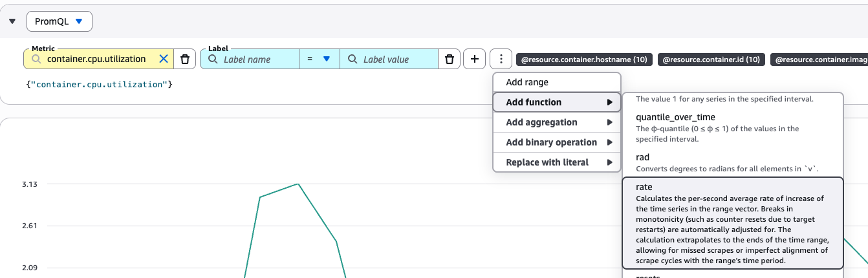The width and height of the screenshot is (868, 278).
Task: Collapse the query section with triangle expander
Action: click(x=12, y=21)
